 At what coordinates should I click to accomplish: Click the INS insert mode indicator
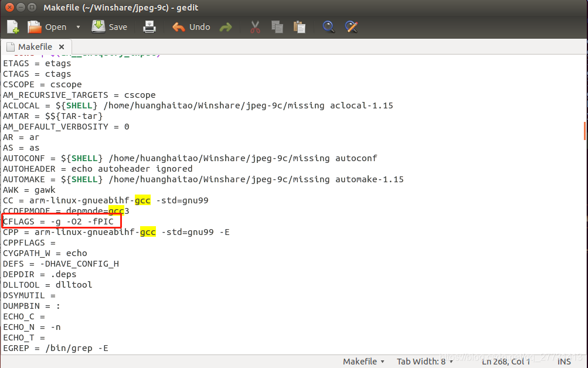pos(564,361)
